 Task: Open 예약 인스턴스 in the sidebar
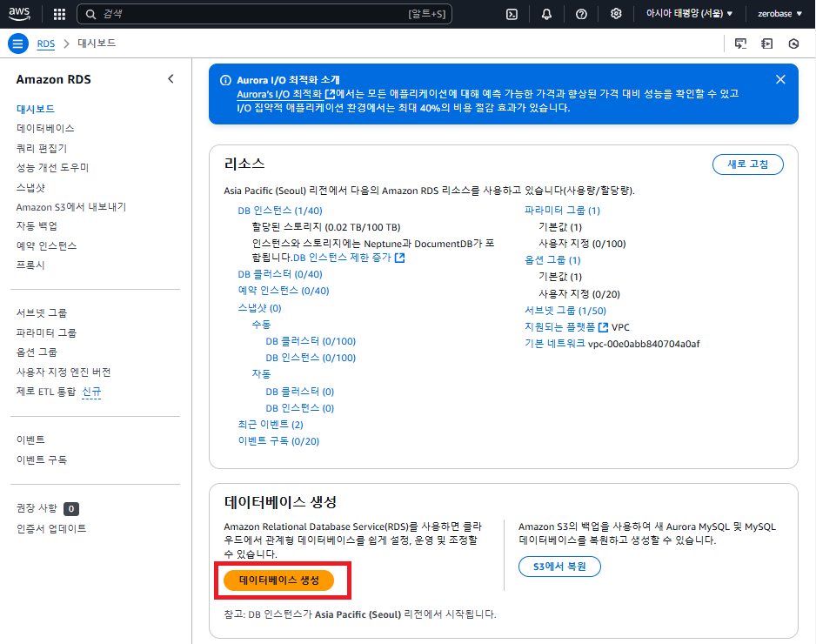click(x=46, y=245)
